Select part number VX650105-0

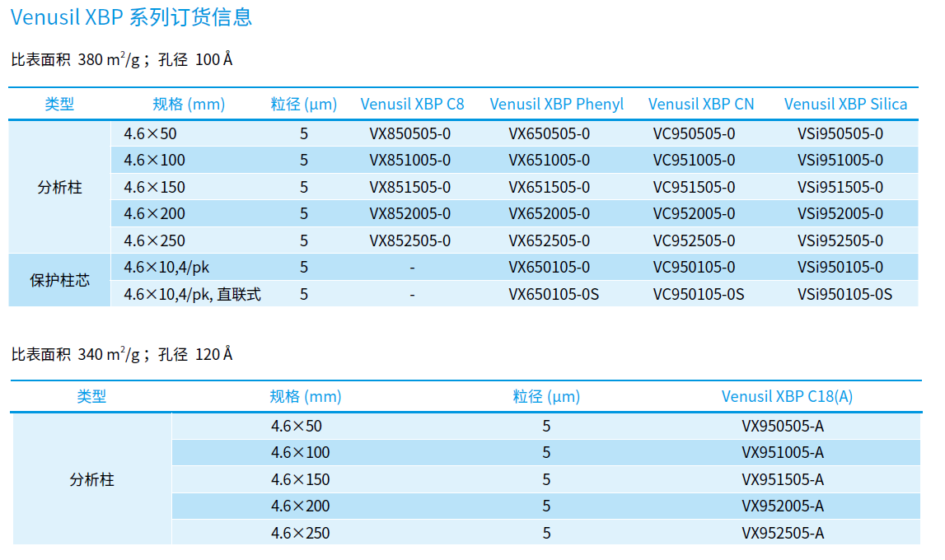pos(549,268)
